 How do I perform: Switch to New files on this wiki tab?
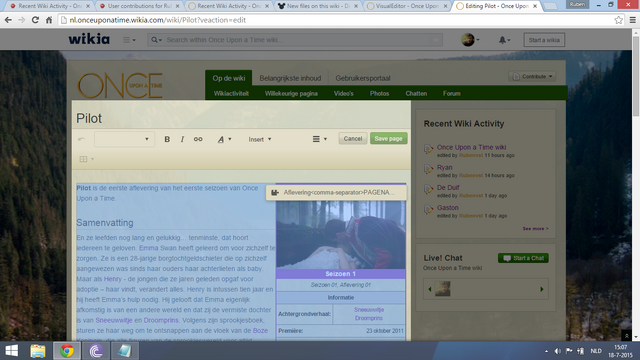click(317, 6)
